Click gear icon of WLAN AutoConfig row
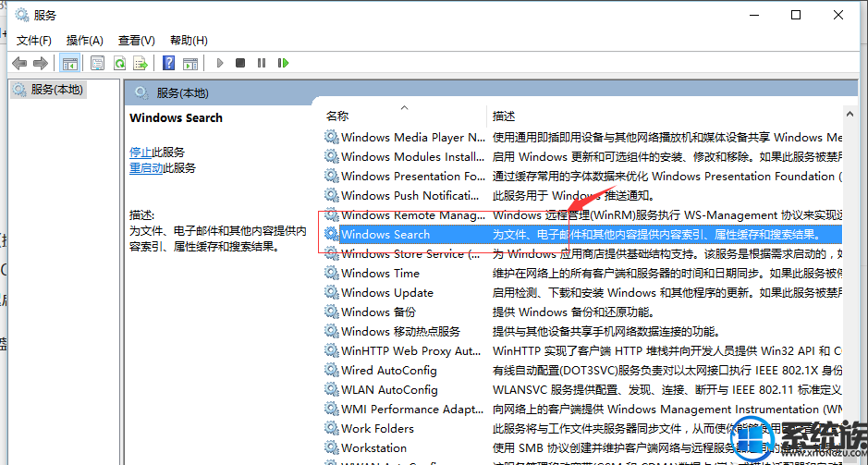Image resolution: width=868 pixels, height=465 pixels. point(332,390)
